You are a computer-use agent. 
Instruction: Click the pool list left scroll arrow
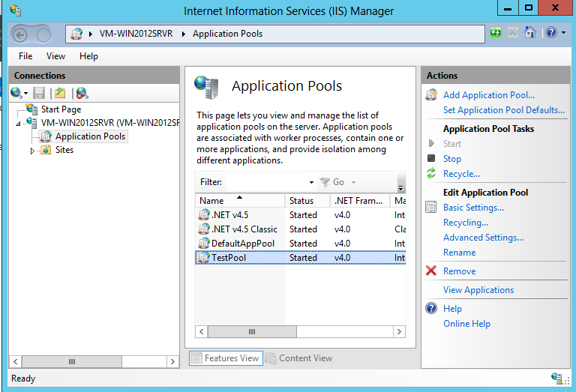click(201, 332)
